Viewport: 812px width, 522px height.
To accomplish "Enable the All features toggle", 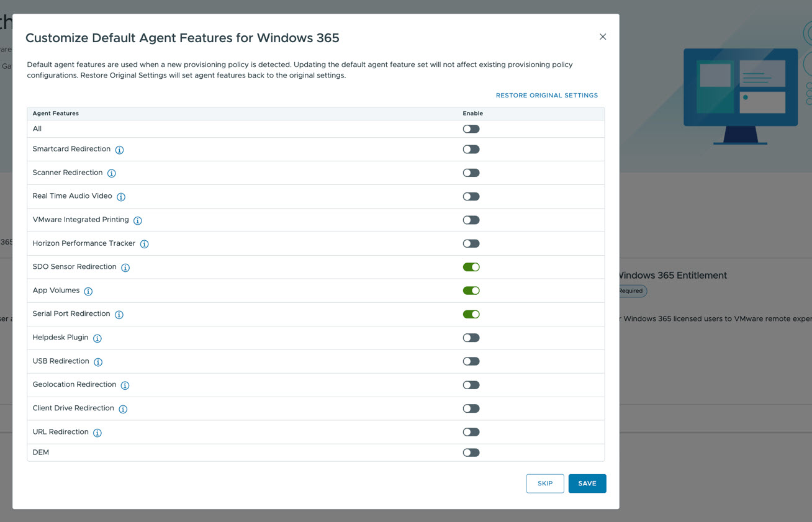I will pyautogui.click(x=471, y=129).
